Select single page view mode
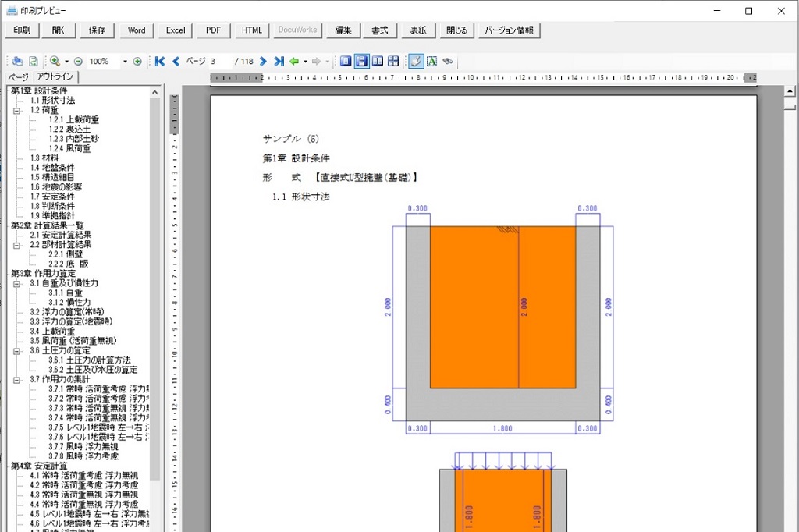 coord(346,61)
